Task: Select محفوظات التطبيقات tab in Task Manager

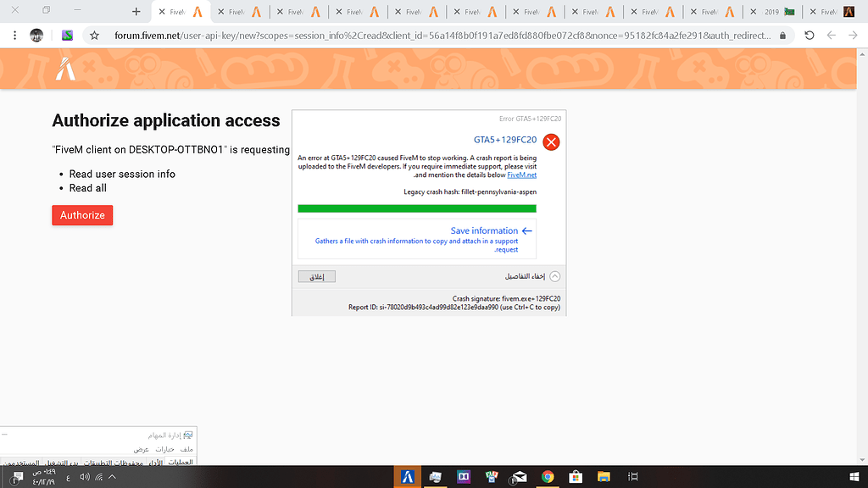Action: 114,463
